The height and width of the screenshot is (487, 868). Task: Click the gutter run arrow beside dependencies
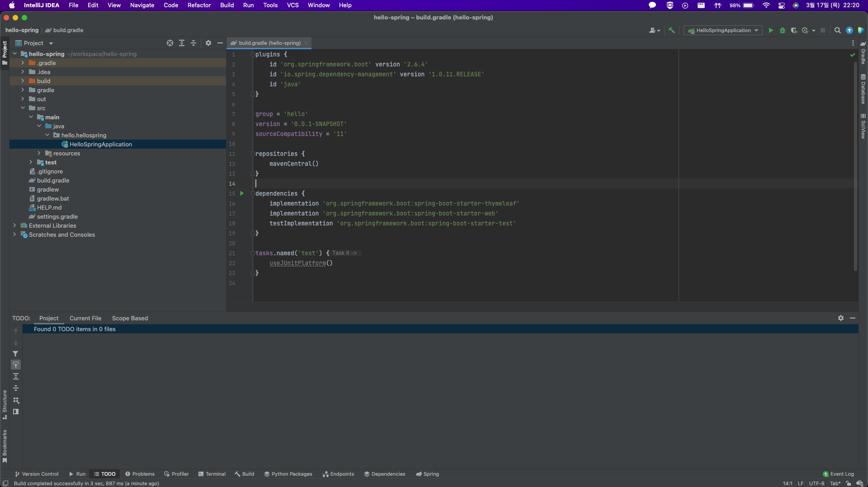point(242,193)
